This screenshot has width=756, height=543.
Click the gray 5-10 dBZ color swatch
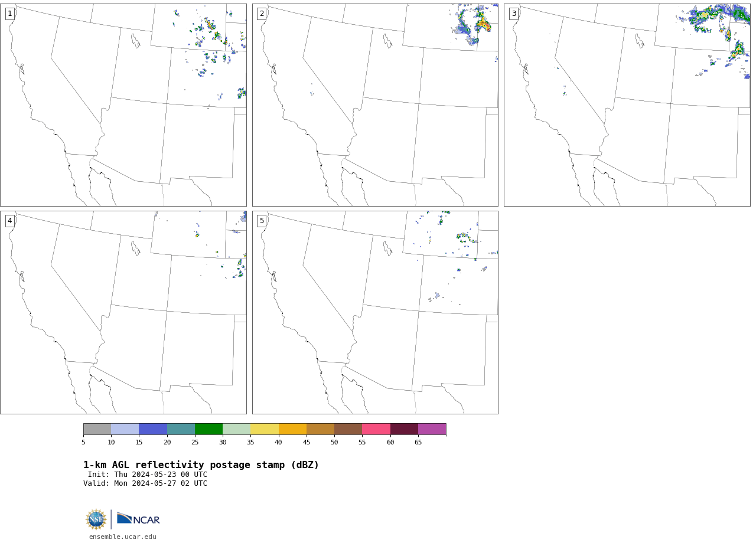coord(97,429)
